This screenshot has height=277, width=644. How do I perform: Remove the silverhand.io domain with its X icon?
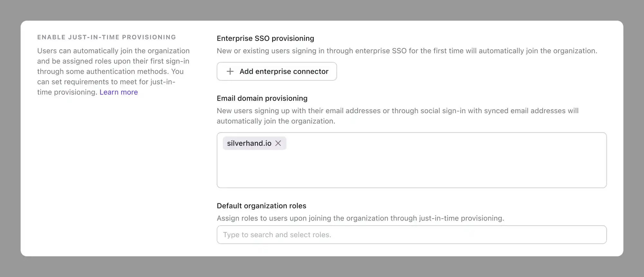[x=278, y=143]
